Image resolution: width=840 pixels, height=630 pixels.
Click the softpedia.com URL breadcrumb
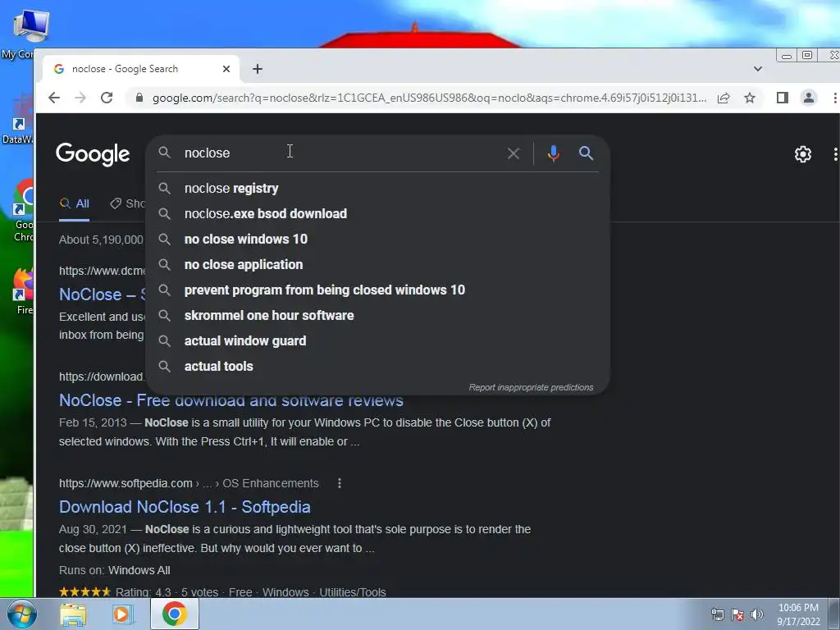tap(189, 483)
